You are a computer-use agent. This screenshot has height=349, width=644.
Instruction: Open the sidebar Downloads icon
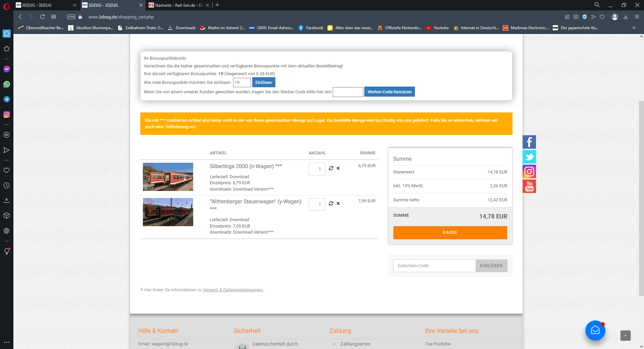pos(6,200)
